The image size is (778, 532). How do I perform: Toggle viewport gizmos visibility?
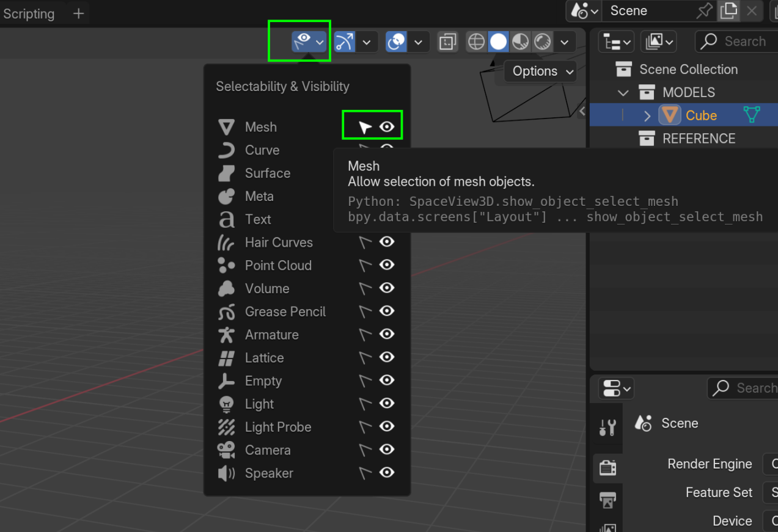(346, 42)
